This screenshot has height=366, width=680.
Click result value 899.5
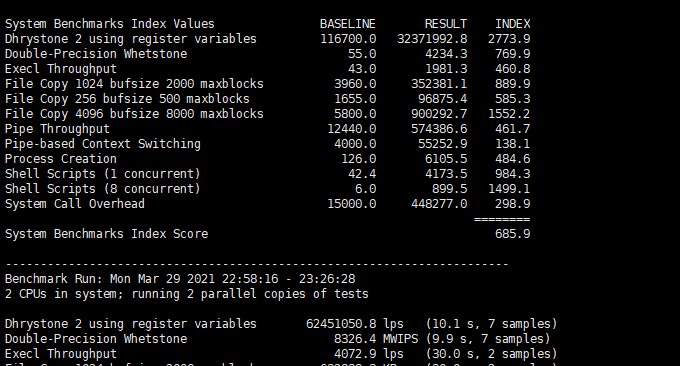(450, 189)
